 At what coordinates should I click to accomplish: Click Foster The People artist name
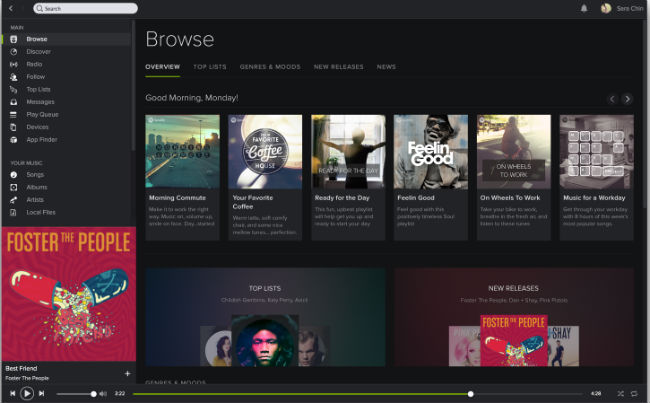point(27,378)
